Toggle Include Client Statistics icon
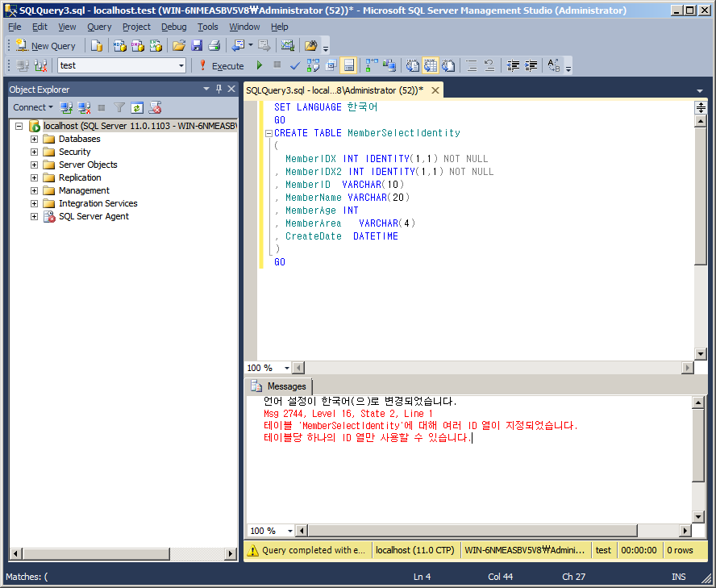Viewport: 716px width, 588px height. [389, 66]
